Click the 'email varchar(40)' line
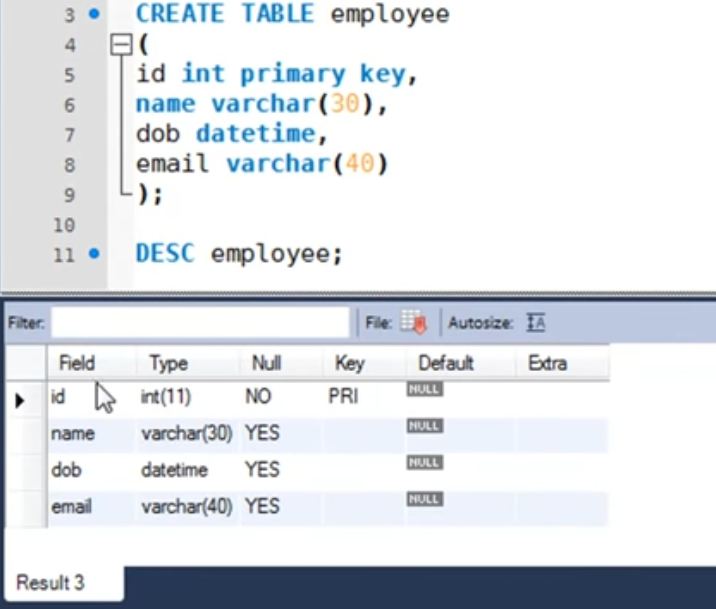Image resolution: width=716 pixels, height=609 pixels. (x=262, y=164)
